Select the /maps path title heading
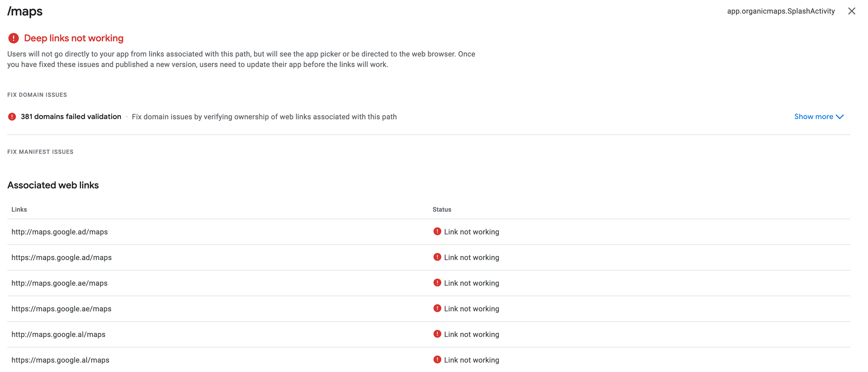This screenshot has height=372, width=868. coord(25,11)
